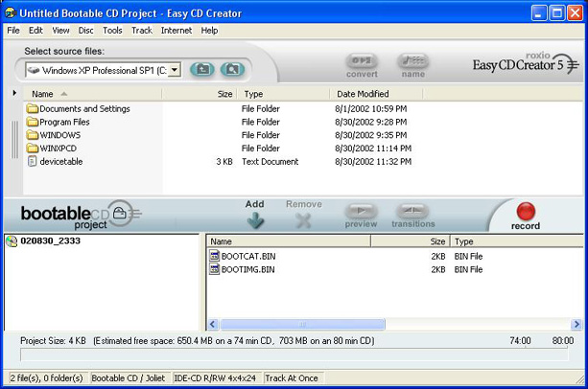Viewport: 588px width, 389px height.
Task: Open the Tools menu
Action: [x=112, y=31]
